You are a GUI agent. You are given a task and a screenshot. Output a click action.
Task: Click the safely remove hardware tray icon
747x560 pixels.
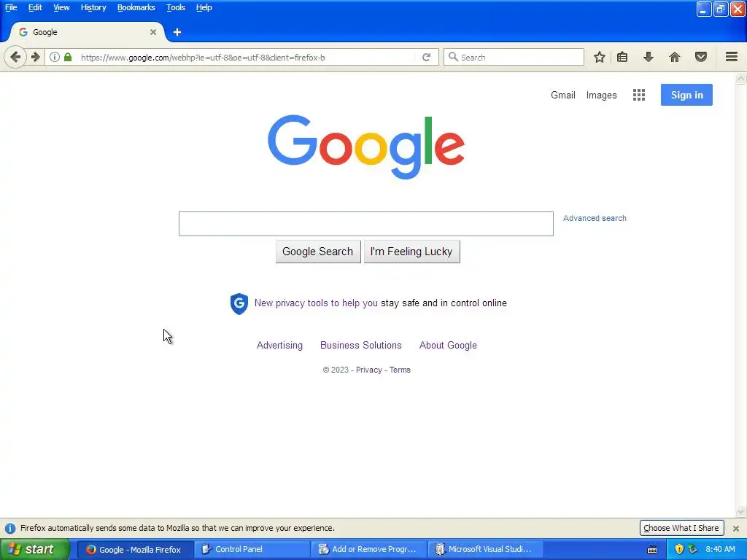pos(692,549)
